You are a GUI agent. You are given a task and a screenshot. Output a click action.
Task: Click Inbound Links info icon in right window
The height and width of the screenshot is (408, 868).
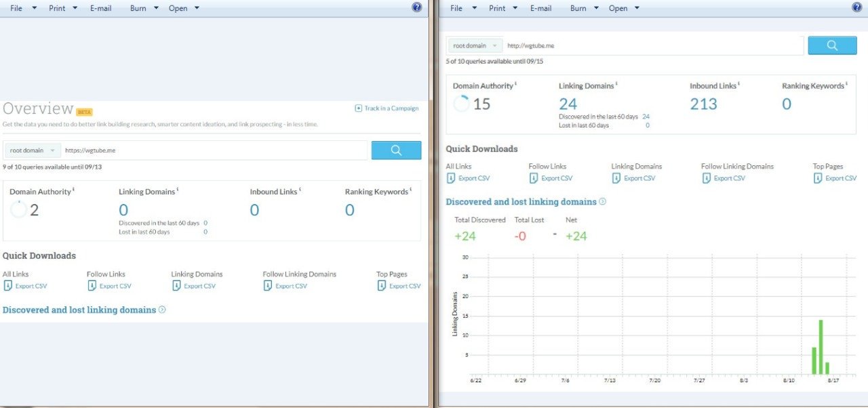[x=738, y=84]
